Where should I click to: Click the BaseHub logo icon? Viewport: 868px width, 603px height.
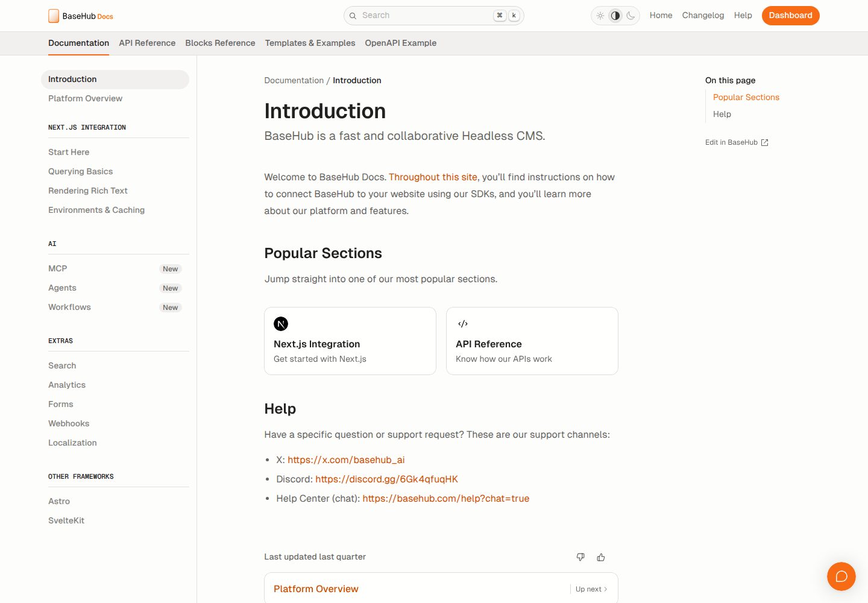point(54,16)
